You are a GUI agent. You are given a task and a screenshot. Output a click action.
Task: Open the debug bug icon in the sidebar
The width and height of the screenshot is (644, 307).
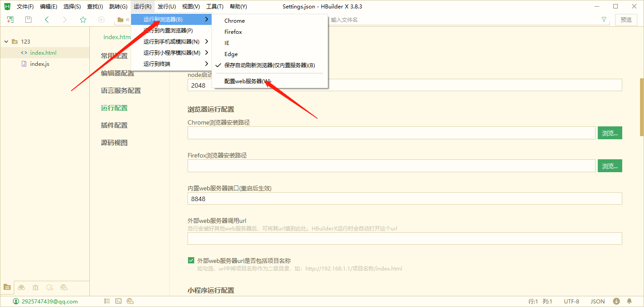(36, 287)
